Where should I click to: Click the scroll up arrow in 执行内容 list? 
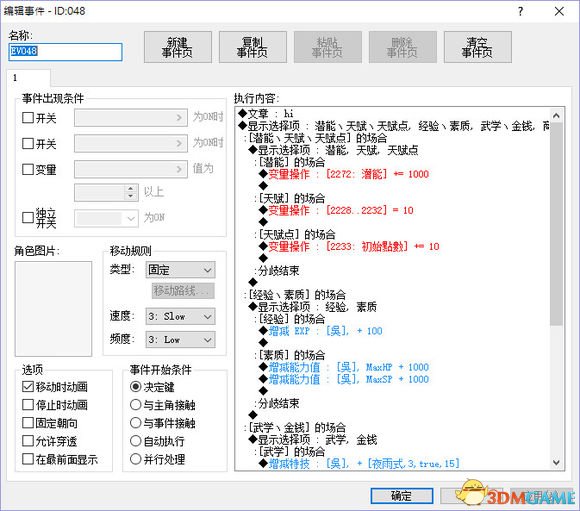click(556, 115)
